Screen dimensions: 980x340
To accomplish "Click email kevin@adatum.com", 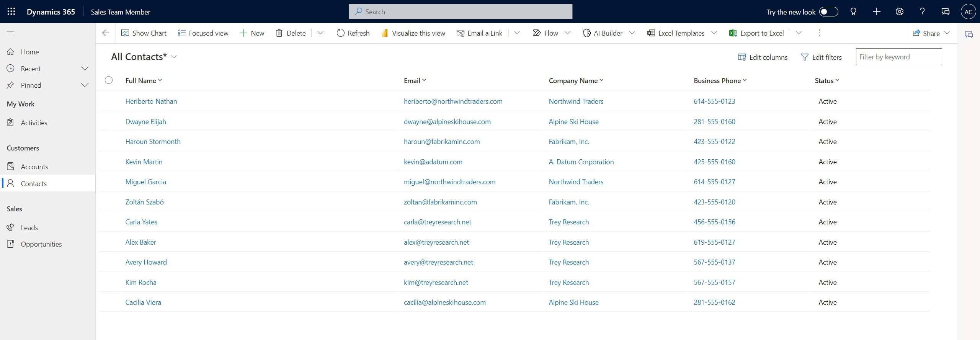I will click(x=433, y=162).
